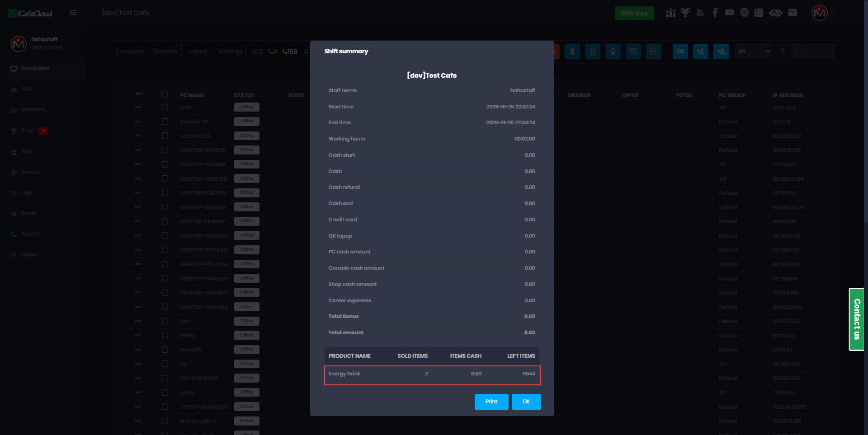Toggle the select-all checkbox in table header
The height and width of the screenshot is (435, 868).
[165, 94]
